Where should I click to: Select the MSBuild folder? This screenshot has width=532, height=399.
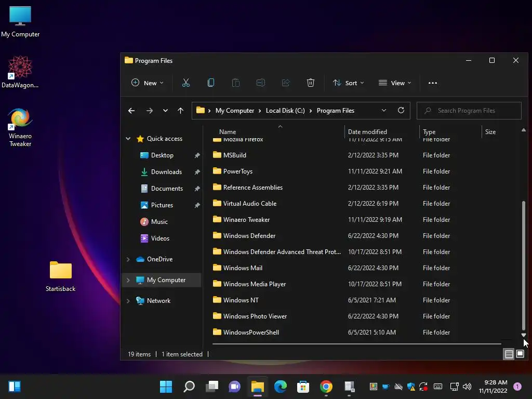(x=234, y=155)
